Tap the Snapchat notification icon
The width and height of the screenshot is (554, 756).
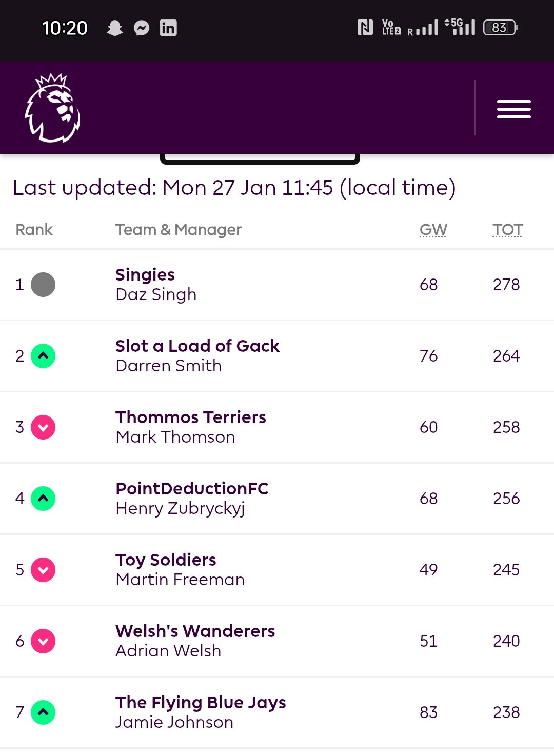tap(114, 28)
